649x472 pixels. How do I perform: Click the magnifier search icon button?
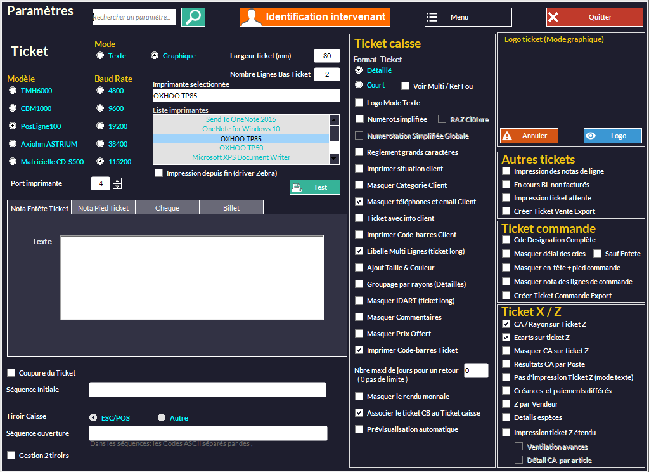192,17
